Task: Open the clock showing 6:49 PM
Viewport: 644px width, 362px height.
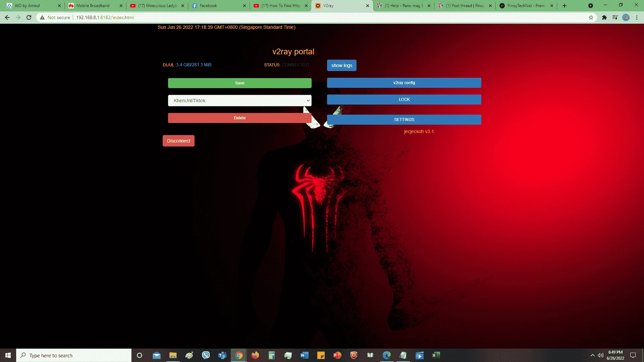Action: pyautogui.click(x=615, y=355)
